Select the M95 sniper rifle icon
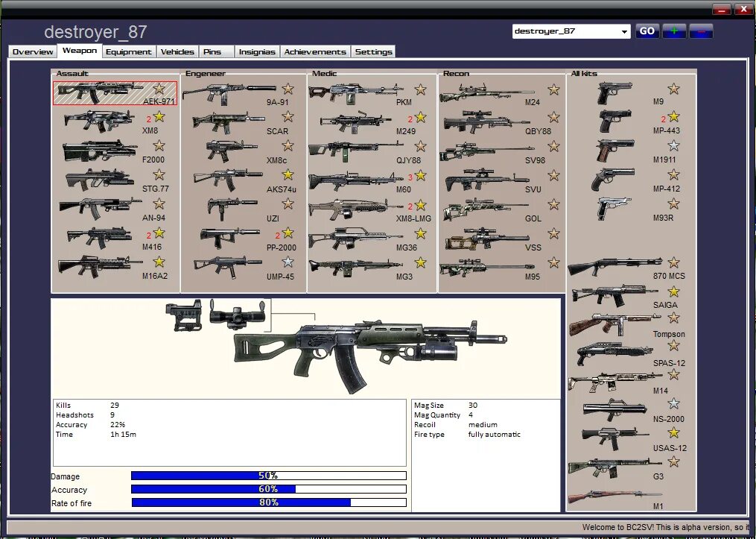756x539 pixels. pos(487,268)
